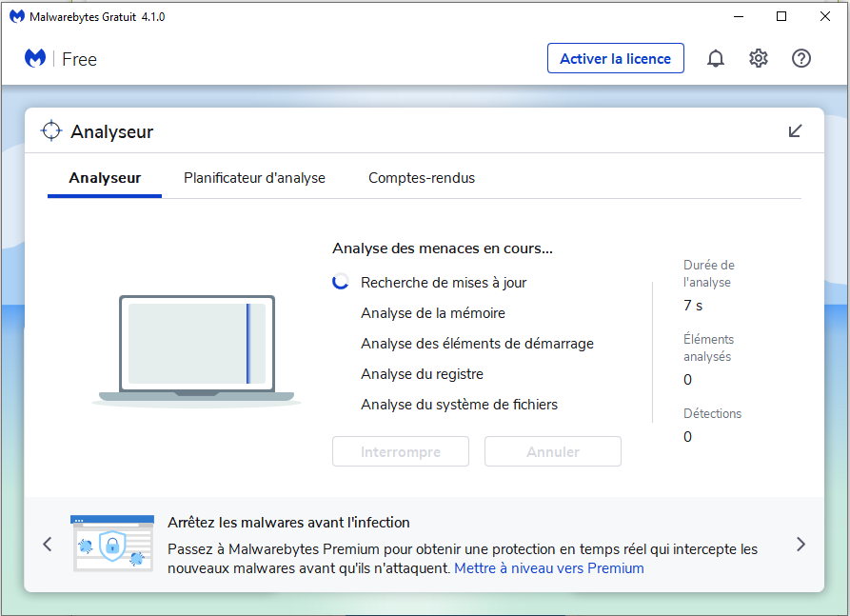
Task: Click 'Analyse du système de fichiers' step
Action: pos(460,405)
